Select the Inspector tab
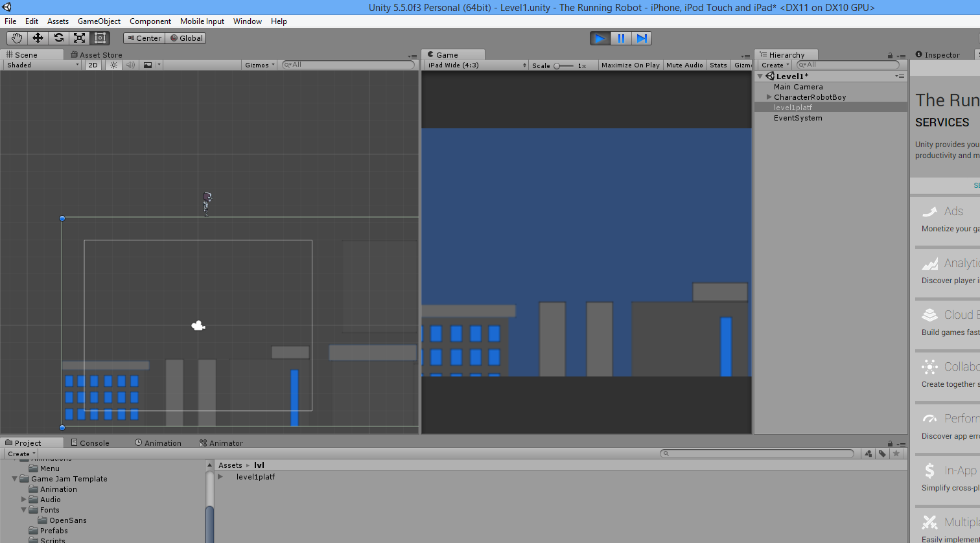The height and width of the screenshot is (543, 980). click(x=938, y=55)
